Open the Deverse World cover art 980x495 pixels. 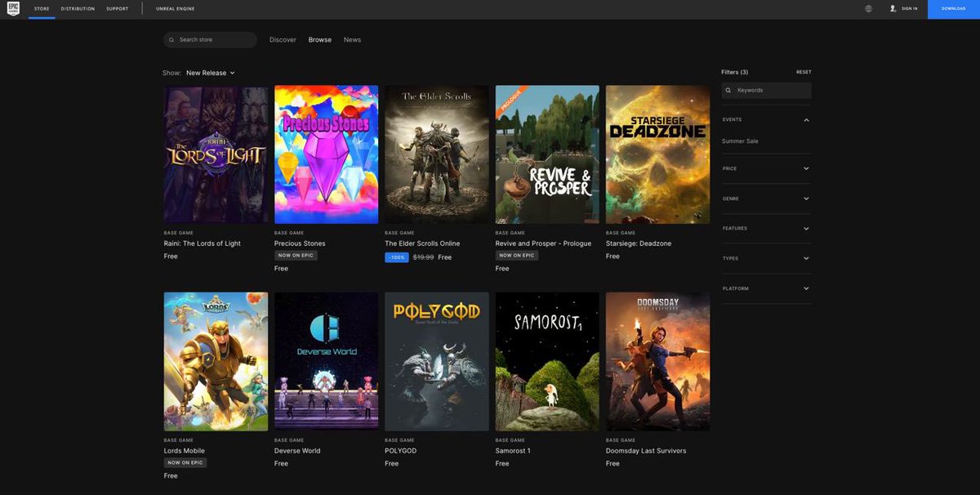tap(326, 362)
